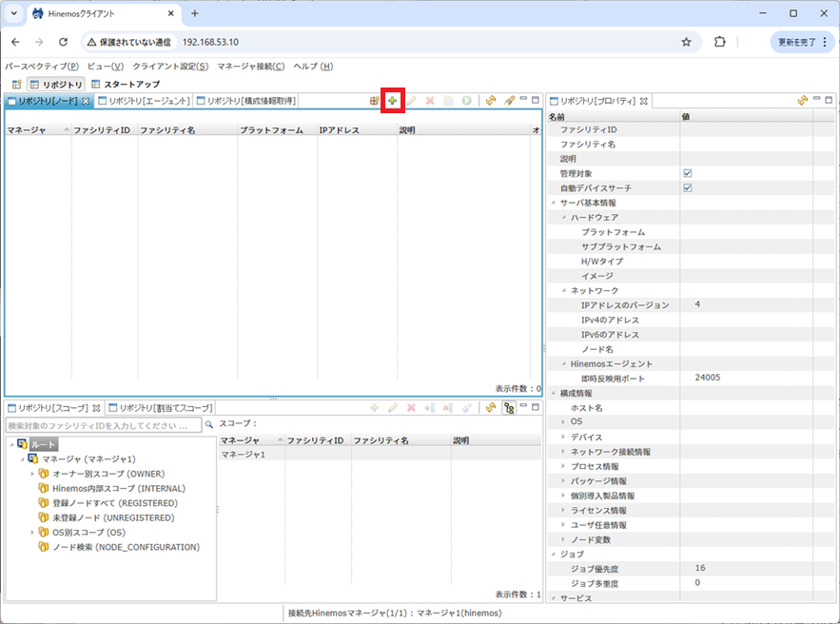The width and height of the screenshot is (840, 624).
Task: Select 登録ノードすべて (REGISTERED) in tree
Action: [x=115, y=503]
